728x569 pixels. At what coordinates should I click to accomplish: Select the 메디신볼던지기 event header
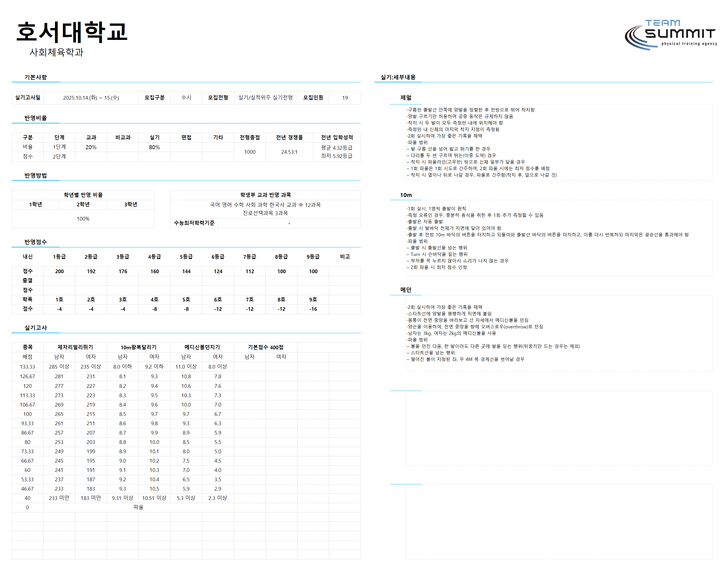click(x=202, y=347)
